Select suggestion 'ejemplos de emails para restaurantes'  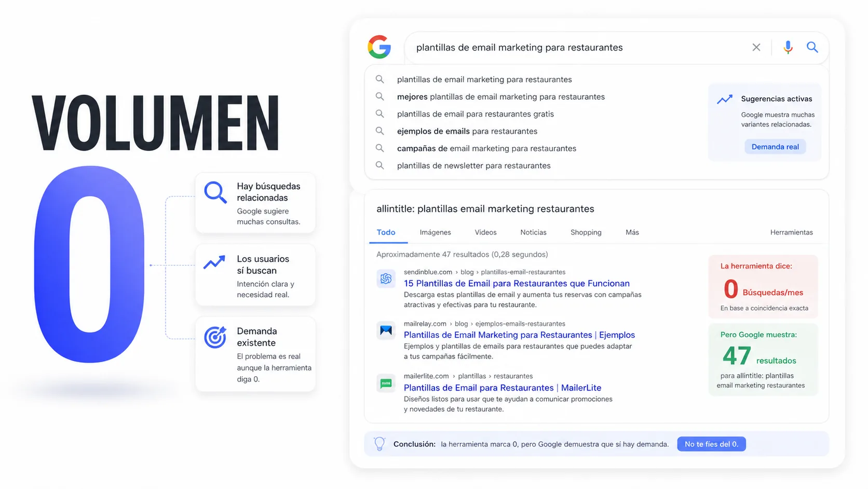467,131
